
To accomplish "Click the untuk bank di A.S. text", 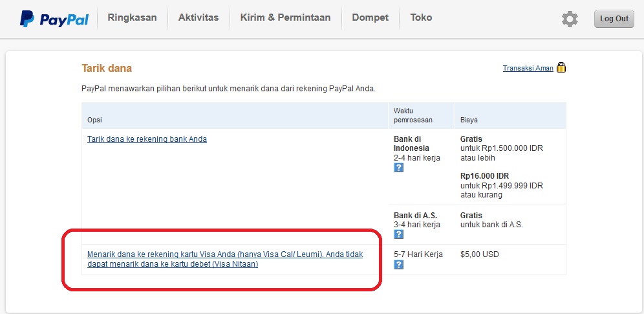I will 491,225.
